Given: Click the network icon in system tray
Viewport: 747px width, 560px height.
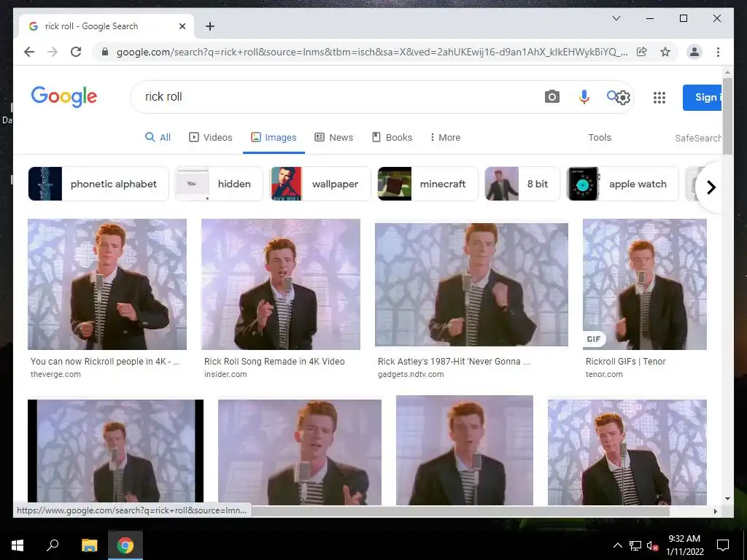Looking at the screenshot, I should [635, 545].
